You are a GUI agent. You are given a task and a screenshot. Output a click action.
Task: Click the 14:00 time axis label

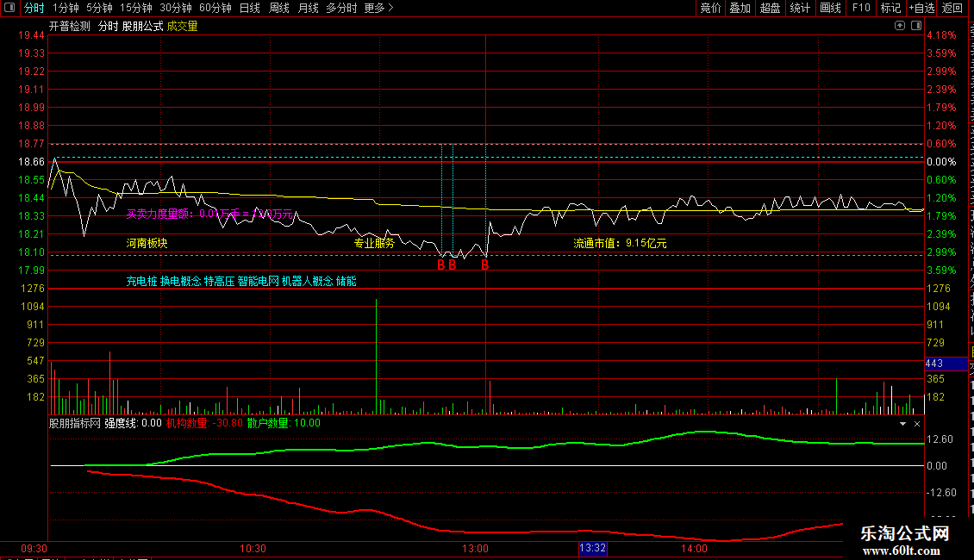coord(694,549)
